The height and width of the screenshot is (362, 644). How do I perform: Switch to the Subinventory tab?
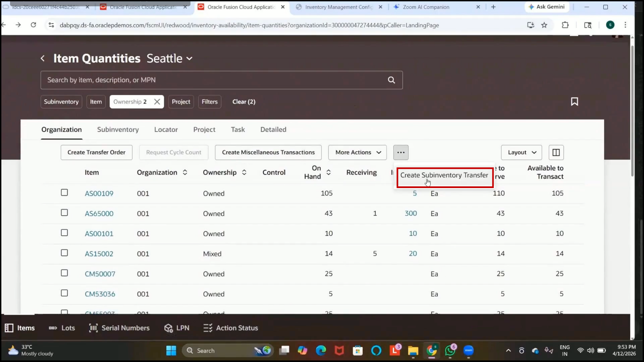pos(118,130)
